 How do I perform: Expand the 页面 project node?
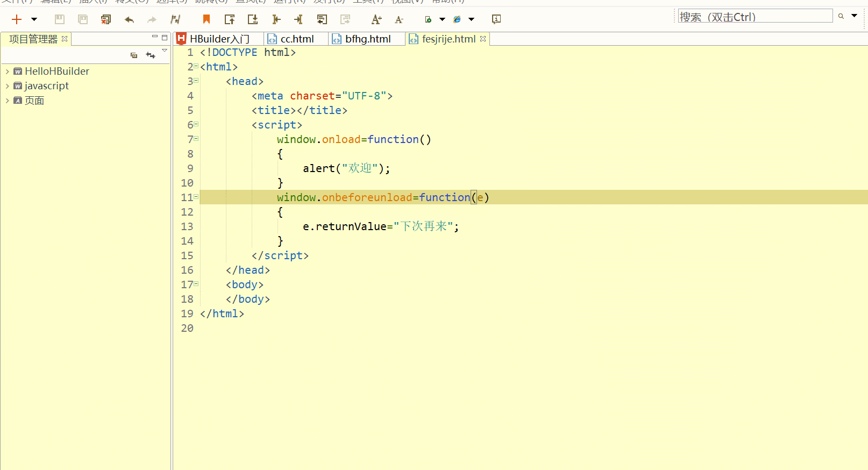[x=7, y=101]
